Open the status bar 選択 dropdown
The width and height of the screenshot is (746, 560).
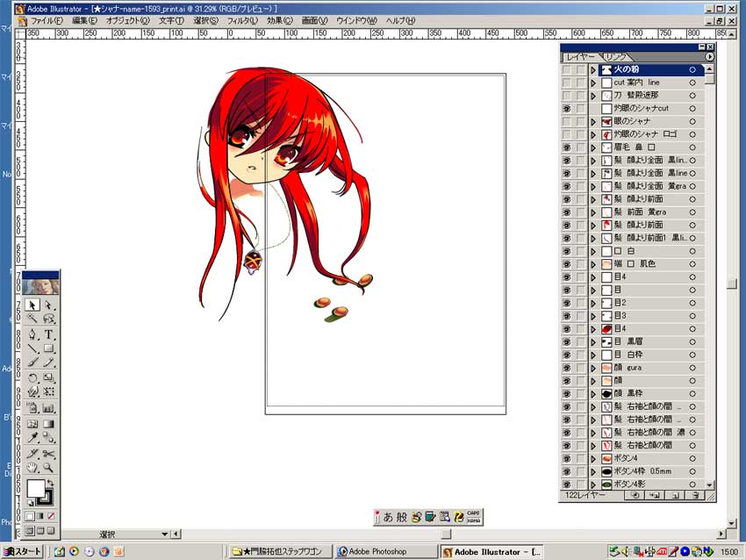point(165,535)
